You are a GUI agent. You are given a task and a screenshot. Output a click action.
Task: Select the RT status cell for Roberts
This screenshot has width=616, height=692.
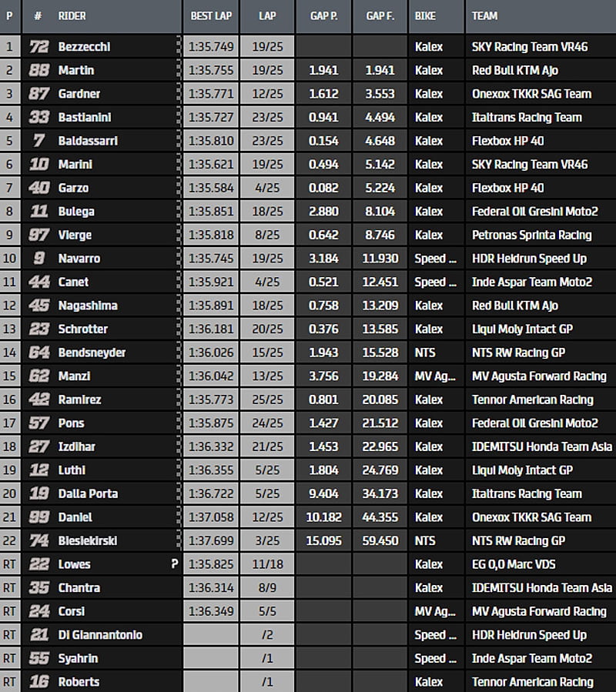pos(10,682)
